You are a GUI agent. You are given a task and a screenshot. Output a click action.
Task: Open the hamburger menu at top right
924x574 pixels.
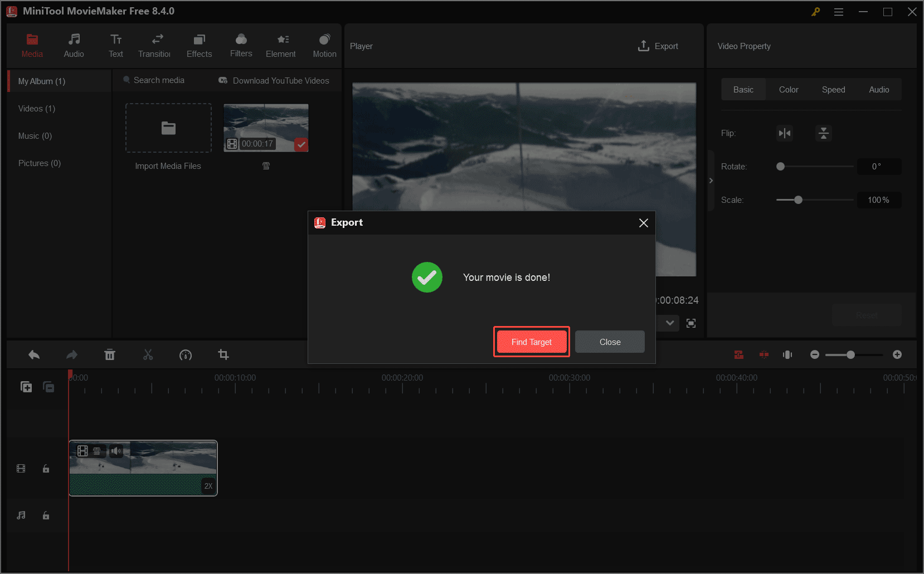pyautogui.click(x=838, y=11)
